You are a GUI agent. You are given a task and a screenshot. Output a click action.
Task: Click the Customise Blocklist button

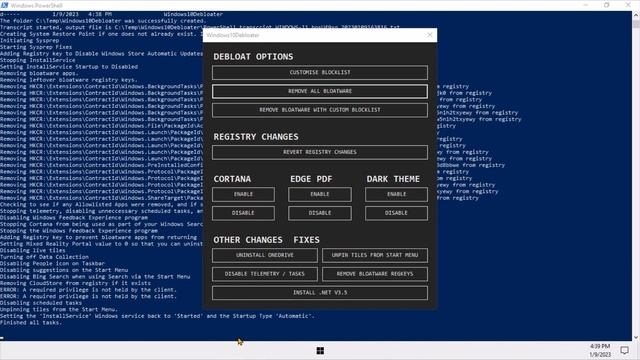320,73
